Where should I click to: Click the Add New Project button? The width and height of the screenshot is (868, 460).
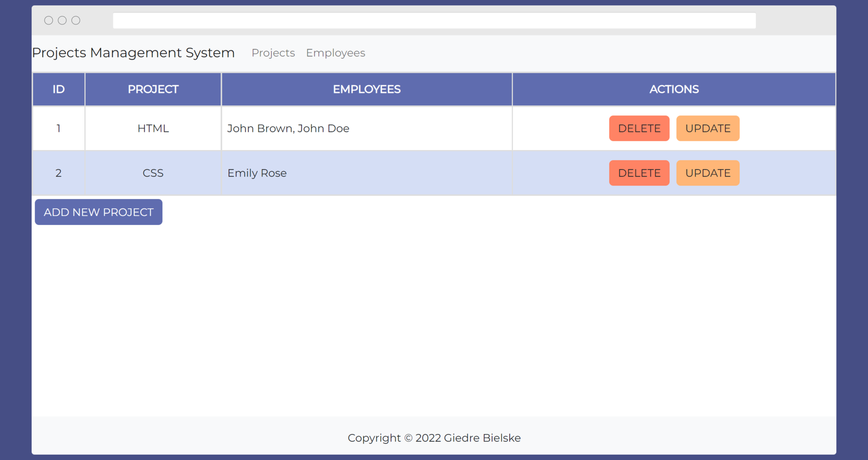pyautogui.click(x=99, y=212)
